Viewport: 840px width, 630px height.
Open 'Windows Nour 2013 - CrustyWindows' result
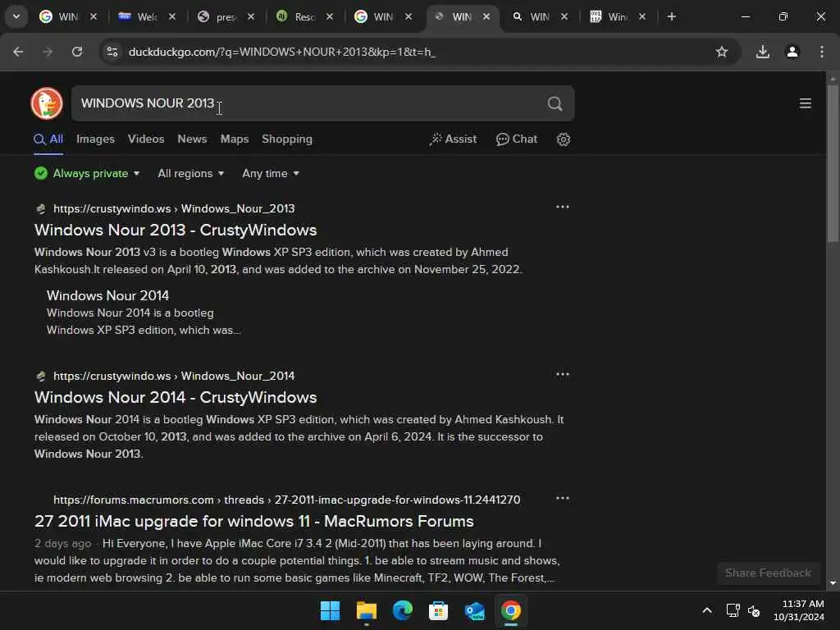[176, 231]
